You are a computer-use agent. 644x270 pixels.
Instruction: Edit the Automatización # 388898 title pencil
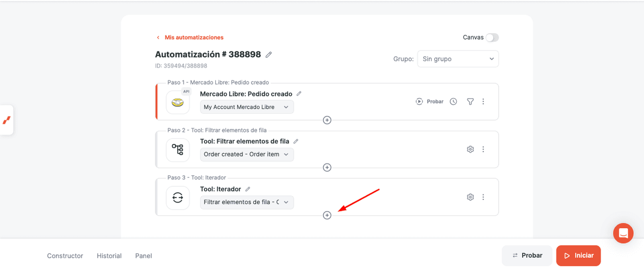click(269, 55)
